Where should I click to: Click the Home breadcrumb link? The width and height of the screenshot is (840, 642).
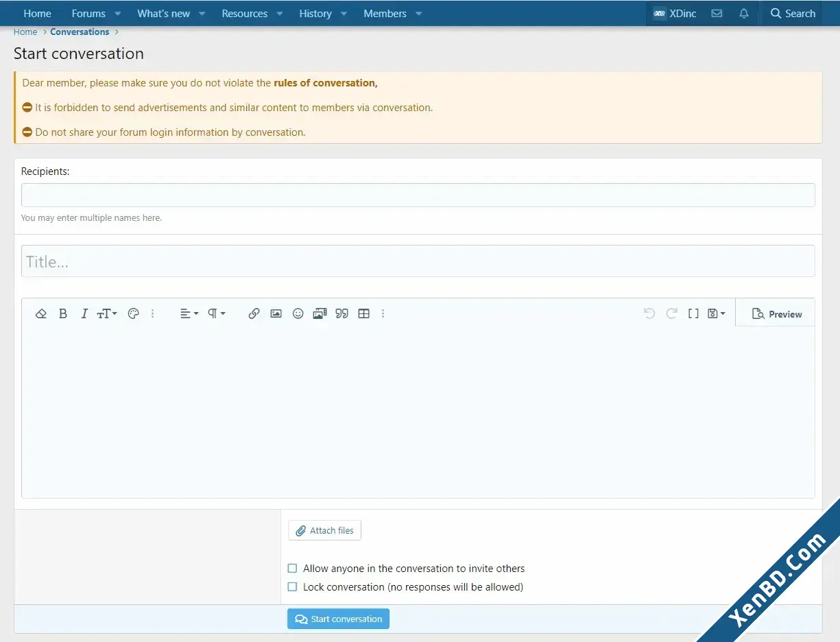[25, 32]
